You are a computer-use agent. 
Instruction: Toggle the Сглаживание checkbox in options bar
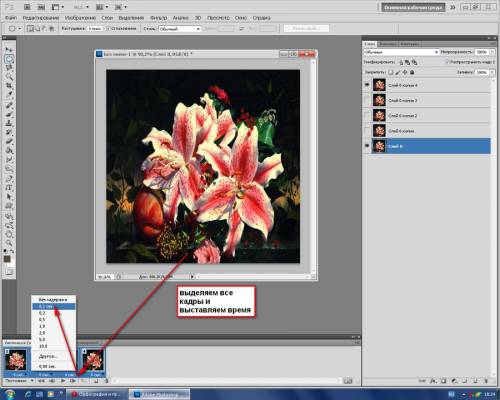coord(108,29)
